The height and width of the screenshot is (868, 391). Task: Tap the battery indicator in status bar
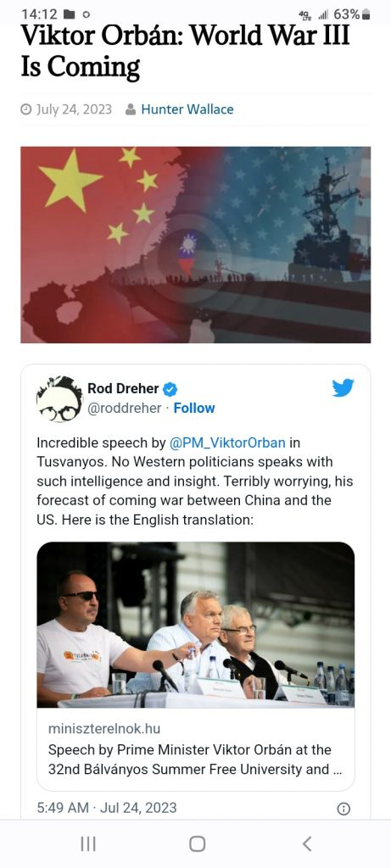click(366, 14)
